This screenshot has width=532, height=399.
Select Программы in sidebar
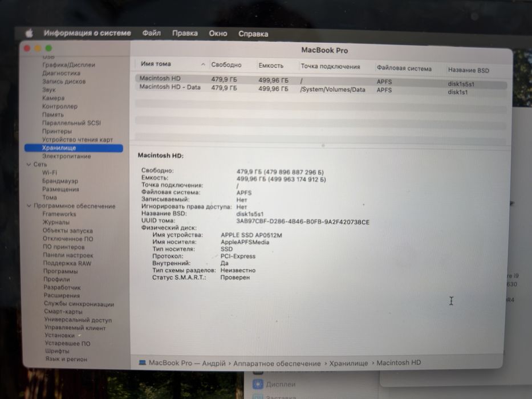click(x=60, y=271)
